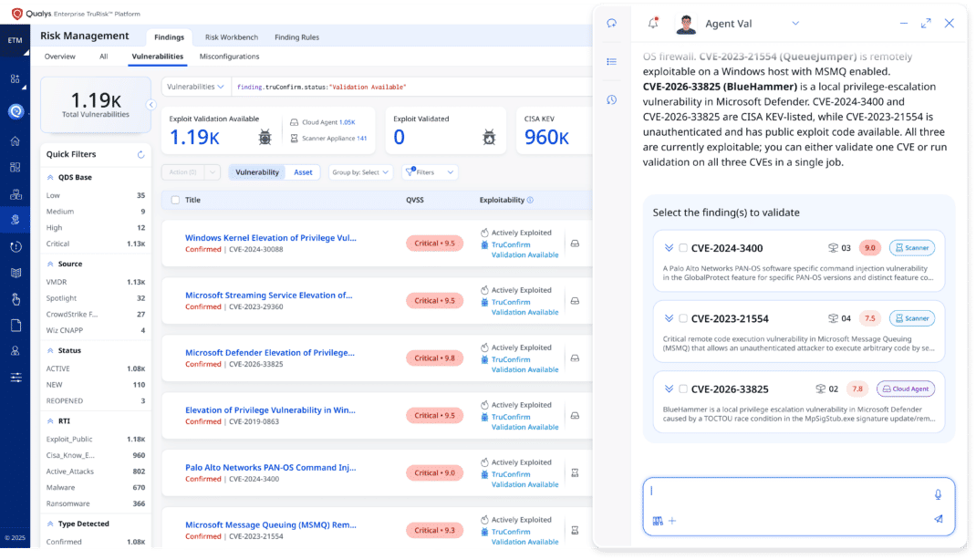Open the sliders settings icon in left navigation

point(16,377)
